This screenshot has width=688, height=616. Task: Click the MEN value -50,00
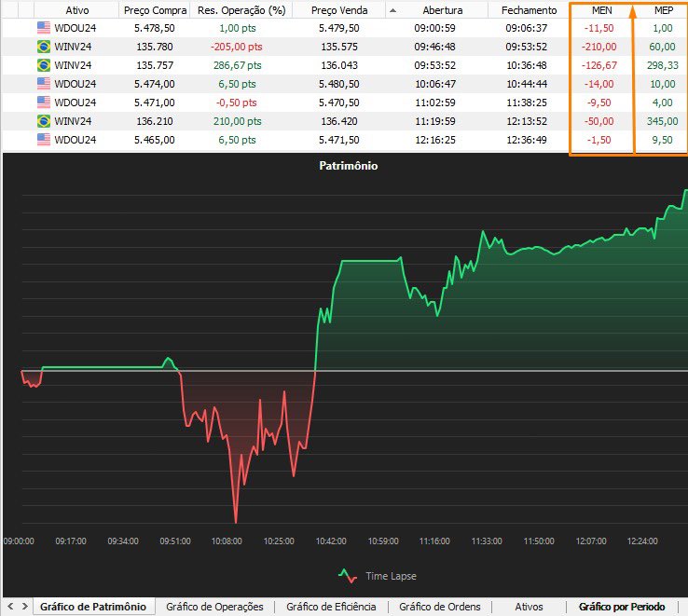point(599,121)
